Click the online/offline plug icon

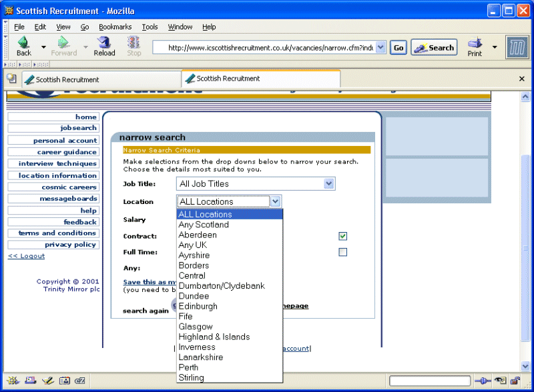click(483, 381)
